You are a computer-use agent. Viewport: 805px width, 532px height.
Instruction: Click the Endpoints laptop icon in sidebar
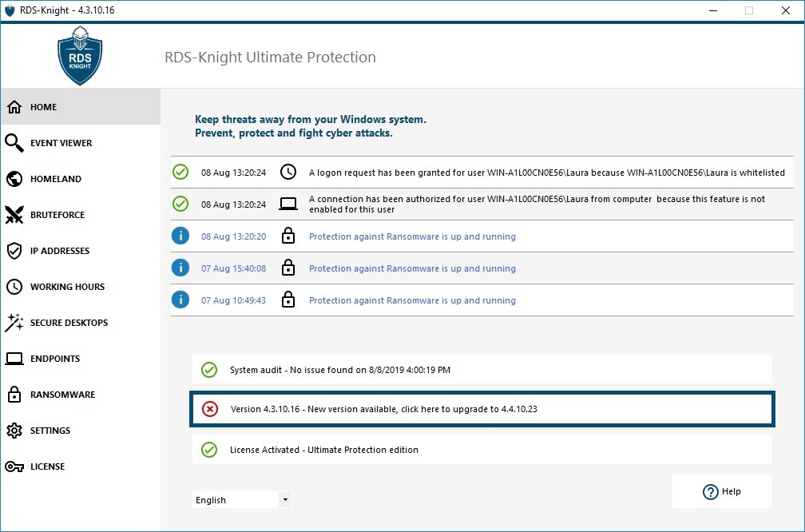tap(14, 359)
